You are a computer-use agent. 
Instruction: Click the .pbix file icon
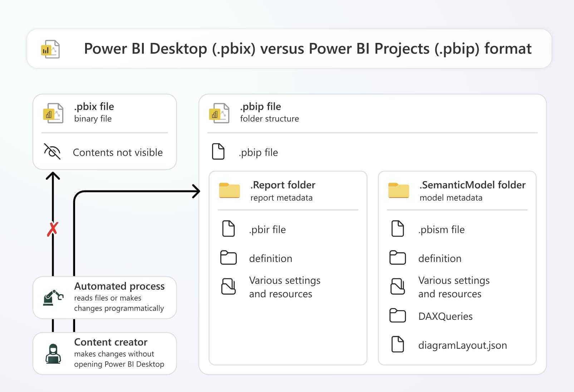pyautogui.click(x=53, y=113)
